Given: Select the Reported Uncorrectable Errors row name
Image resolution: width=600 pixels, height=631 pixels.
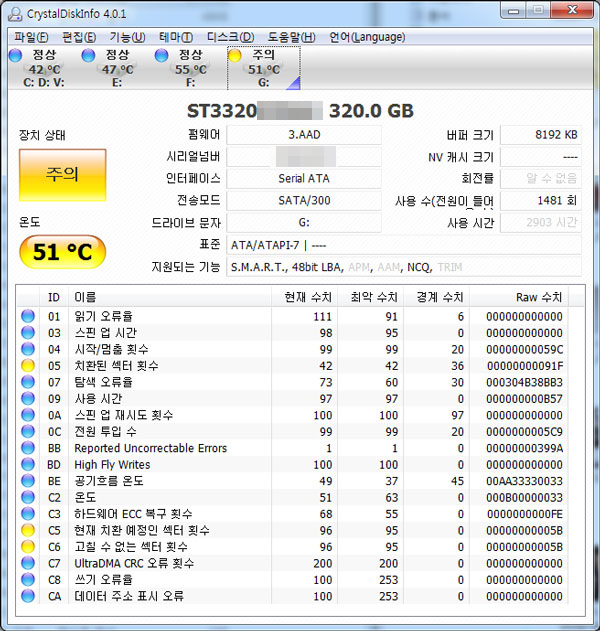Looking at the screenshot, I should pyautogui.click(x=151, y=448).
